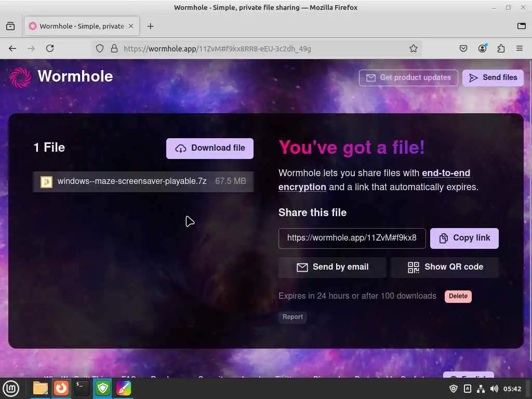Click the 67.5 MB file size
The height and width of the screenshot is (399, 532).
(231, 181)
